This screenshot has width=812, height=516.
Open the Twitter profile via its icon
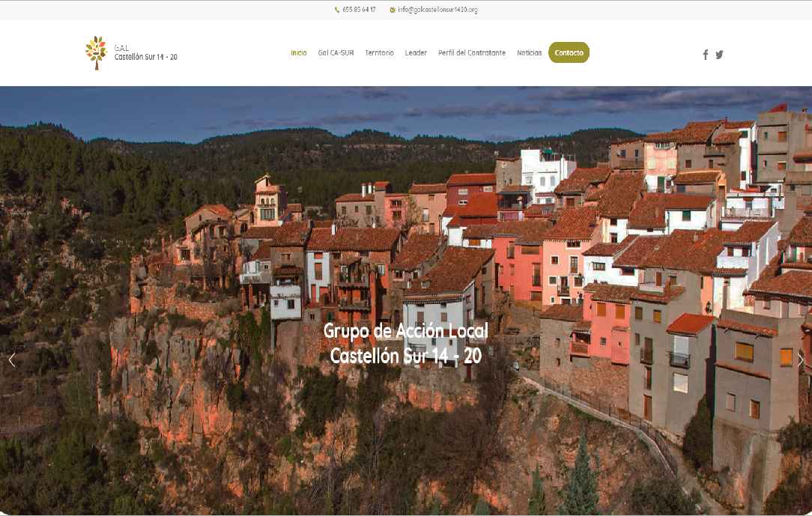coord(719,54)
